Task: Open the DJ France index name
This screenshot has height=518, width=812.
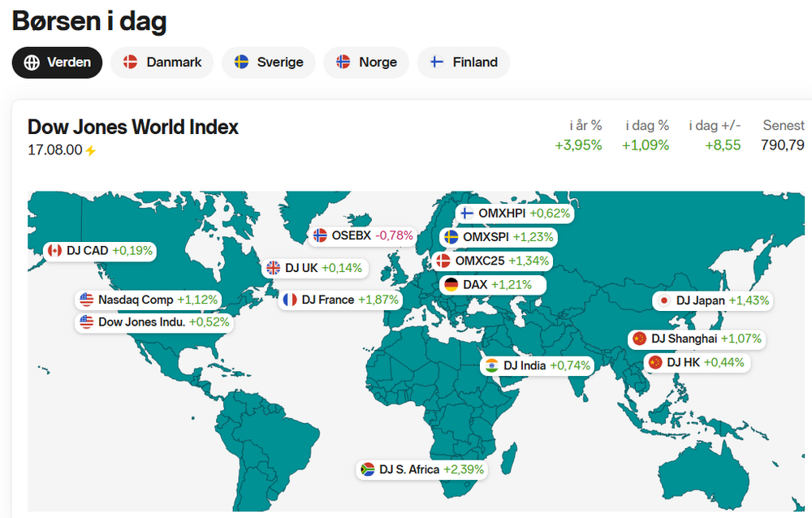Action: (x=328, y=300)
